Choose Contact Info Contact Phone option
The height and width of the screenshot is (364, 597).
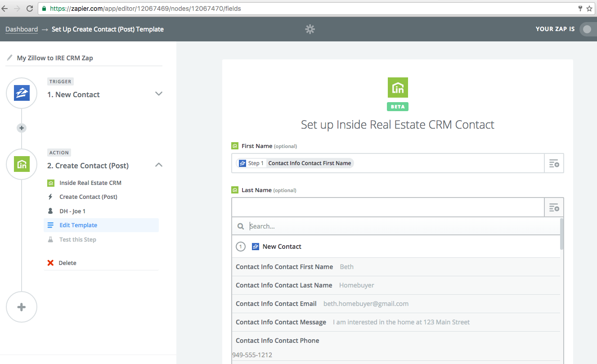(x=396, y=346)
